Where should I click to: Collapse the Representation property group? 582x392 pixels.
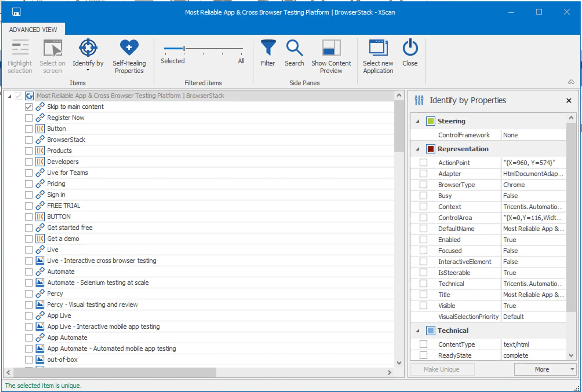417,149
